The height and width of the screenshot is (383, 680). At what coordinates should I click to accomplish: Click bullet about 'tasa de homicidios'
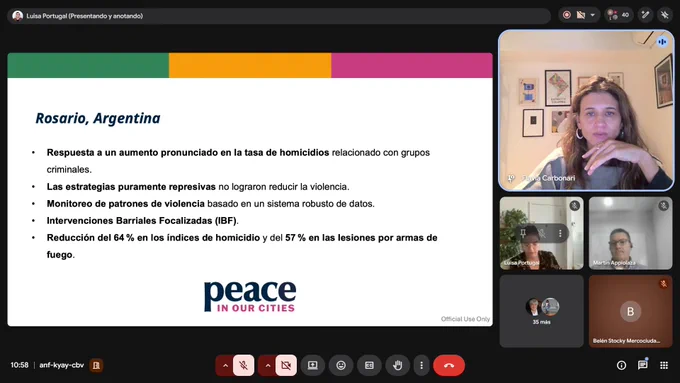(238, 161)
